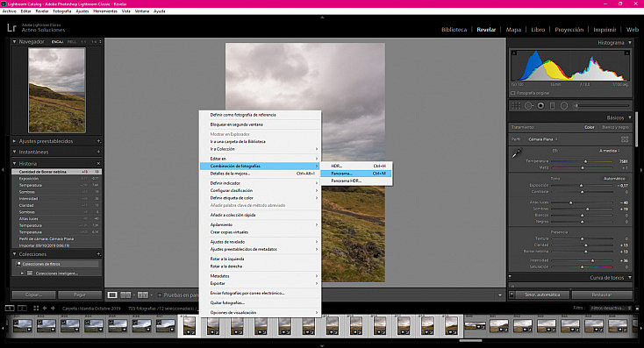
Task: Adjust the Temperatura slider handle
Action: (586, 161)
